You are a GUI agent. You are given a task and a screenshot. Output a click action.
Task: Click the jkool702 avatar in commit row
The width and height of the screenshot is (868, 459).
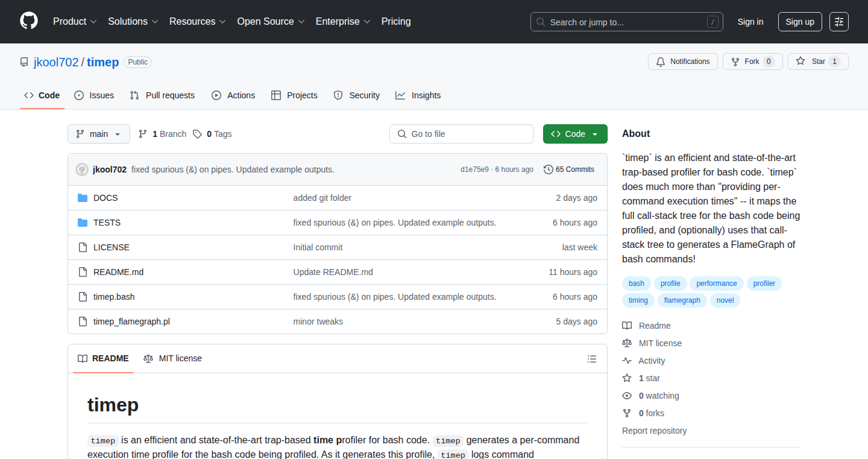click(82, 169)
